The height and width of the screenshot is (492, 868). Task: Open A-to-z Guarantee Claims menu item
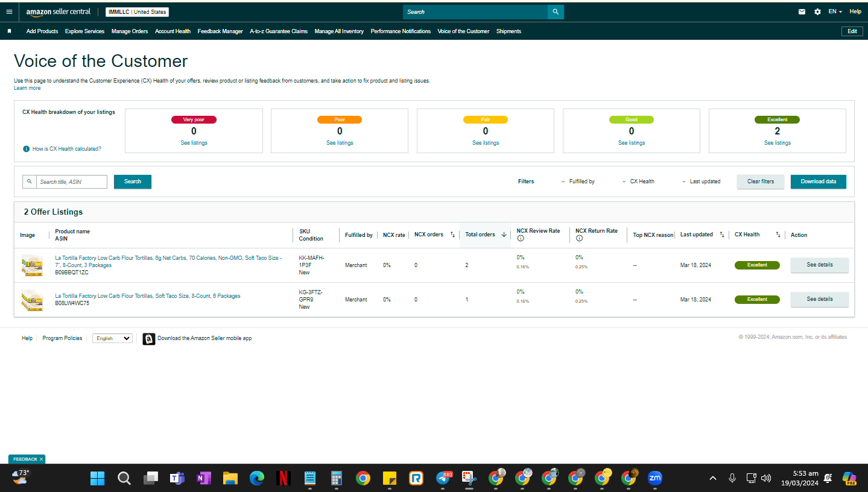[279, 31]
